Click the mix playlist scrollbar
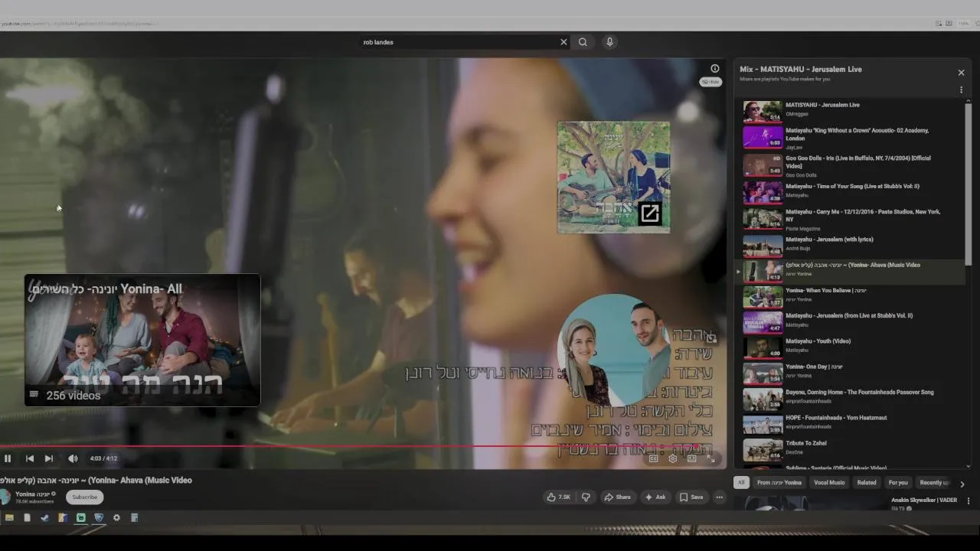Screen dimensions: 980x551 coord(969,184)
